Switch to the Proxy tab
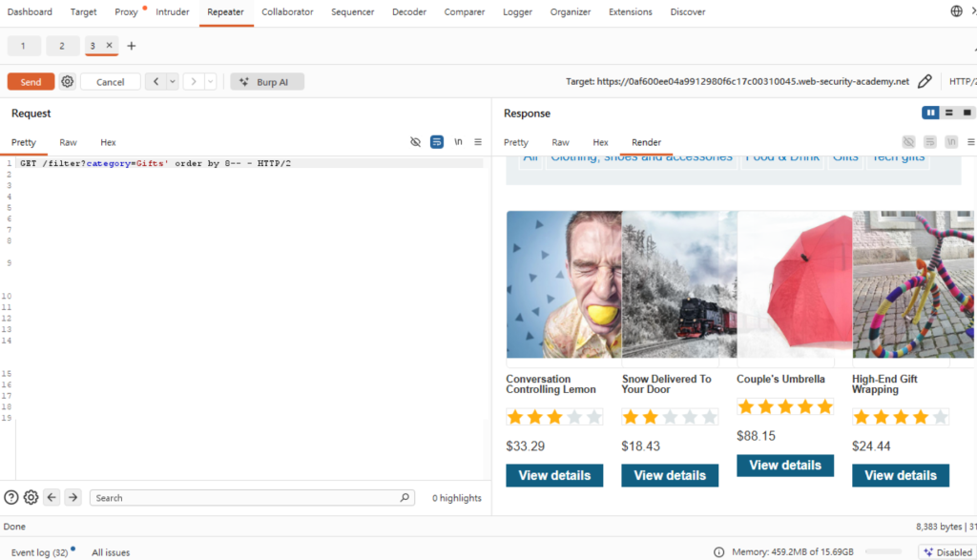977x560 pixels. point(126,11)
